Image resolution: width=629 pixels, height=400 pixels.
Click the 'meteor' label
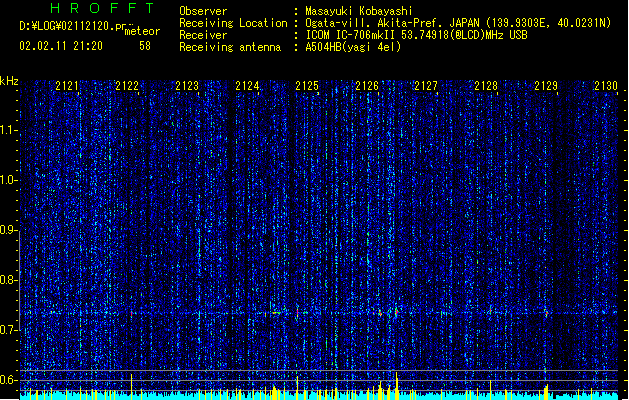tap(142, 31)
